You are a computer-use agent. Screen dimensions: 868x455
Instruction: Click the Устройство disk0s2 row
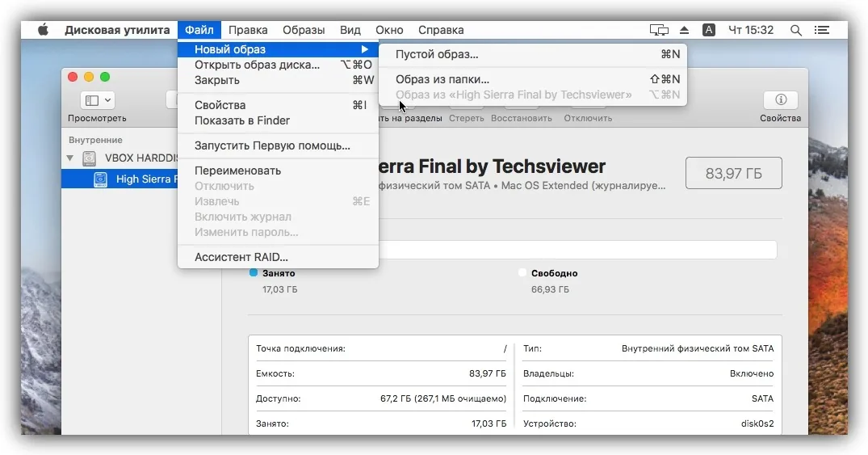point(648,423)
